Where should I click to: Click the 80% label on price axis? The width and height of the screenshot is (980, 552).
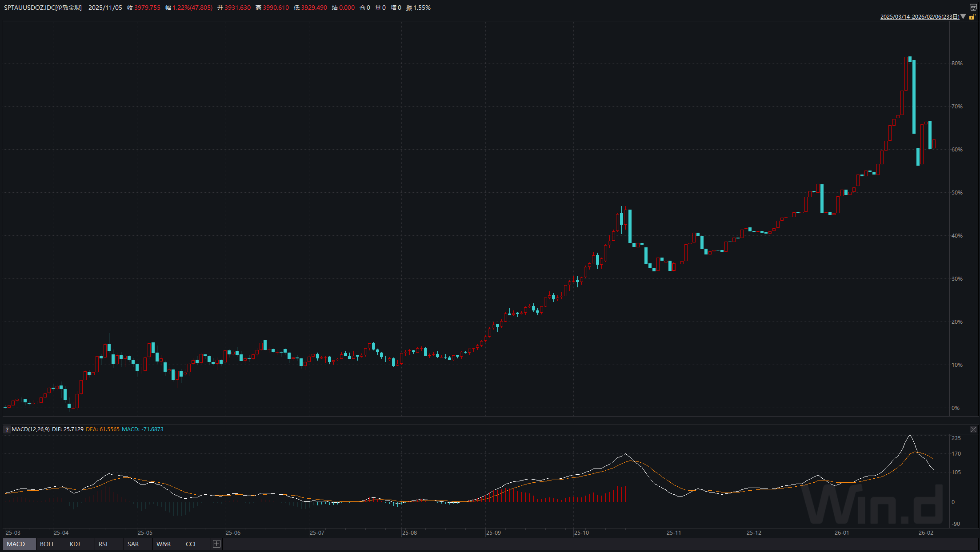[x=957, y=64]
